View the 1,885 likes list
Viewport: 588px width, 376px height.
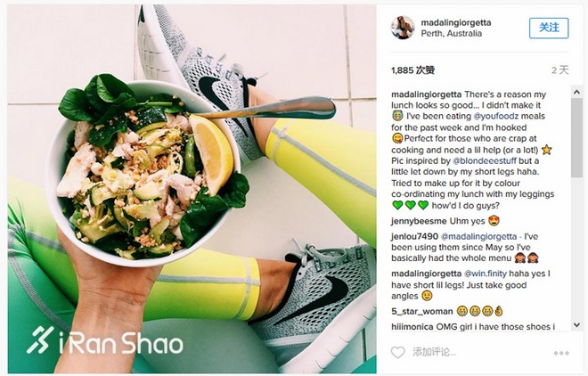tap(412, 70)
